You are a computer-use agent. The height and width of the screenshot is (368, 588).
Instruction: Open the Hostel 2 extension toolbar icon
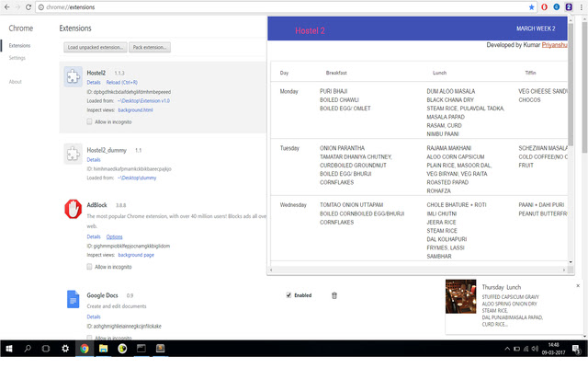click(x=569, y=7)
